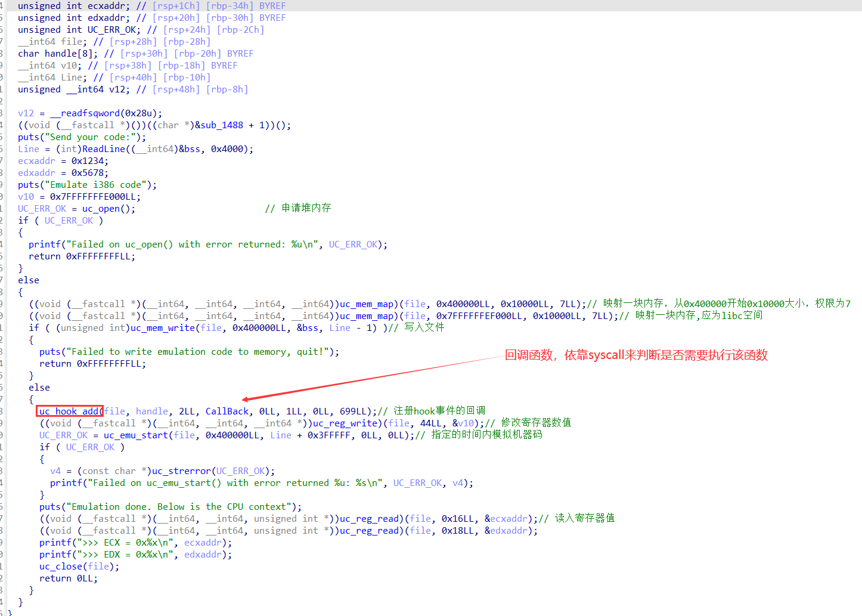862x616 pixels.
Task: Select the "unsigned int UC_ERR_OK" declaration
Action: click(x=79, y=30)
